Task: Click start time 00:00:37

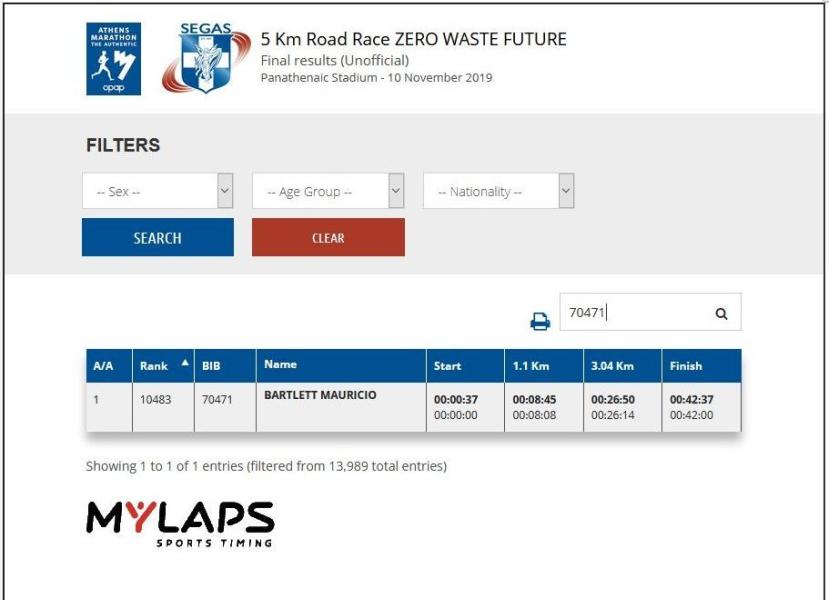Action: 456,400
